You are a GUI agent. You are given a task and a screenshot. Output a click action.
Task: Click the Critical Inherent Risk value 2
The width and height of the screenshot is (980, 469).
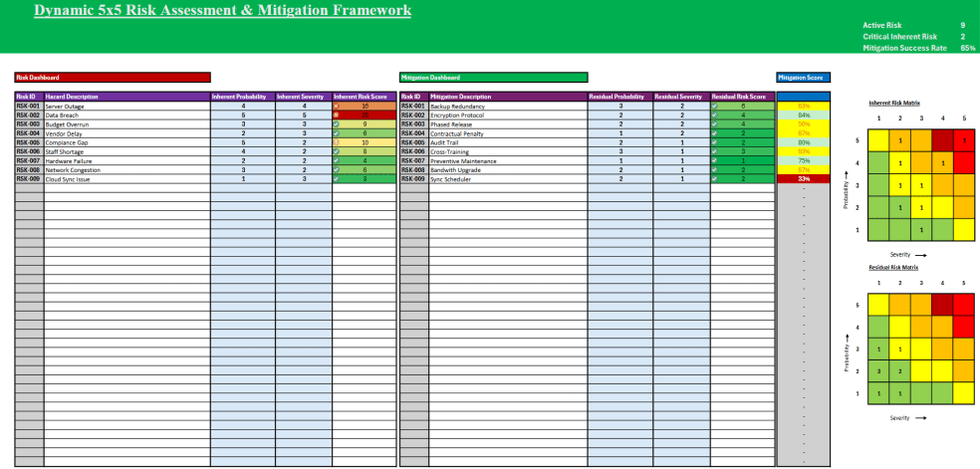point(962,37)
